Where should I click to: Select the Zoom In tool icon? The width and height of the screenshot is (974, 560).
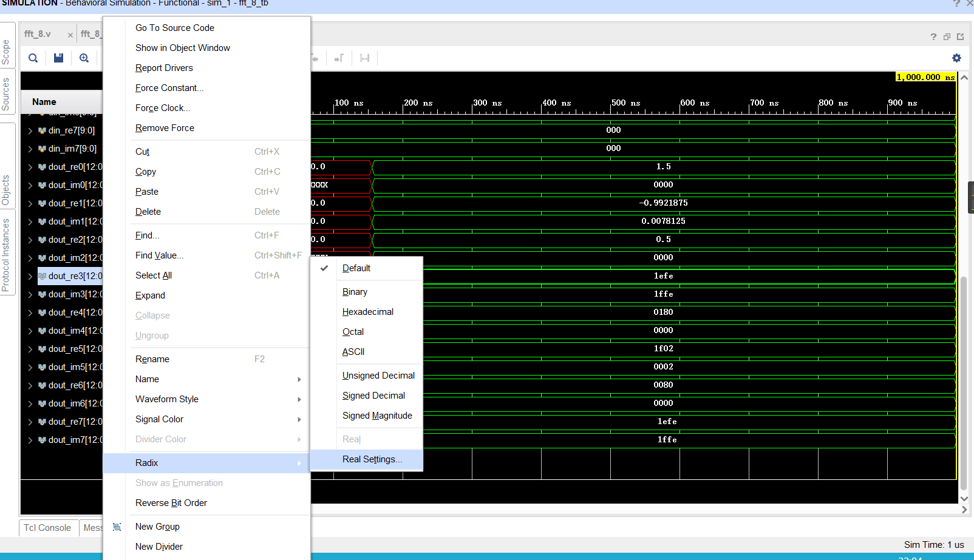point(84,58)
